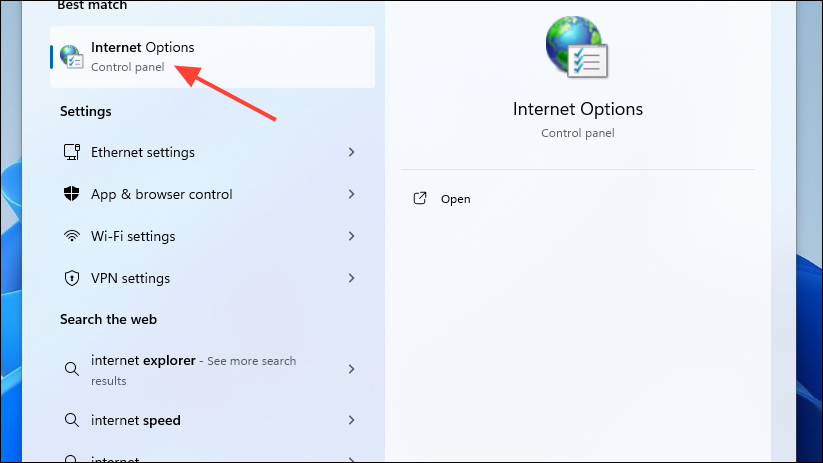Click the search icon beside internet explorer
The image size is (823, 463).
point(72,369)
